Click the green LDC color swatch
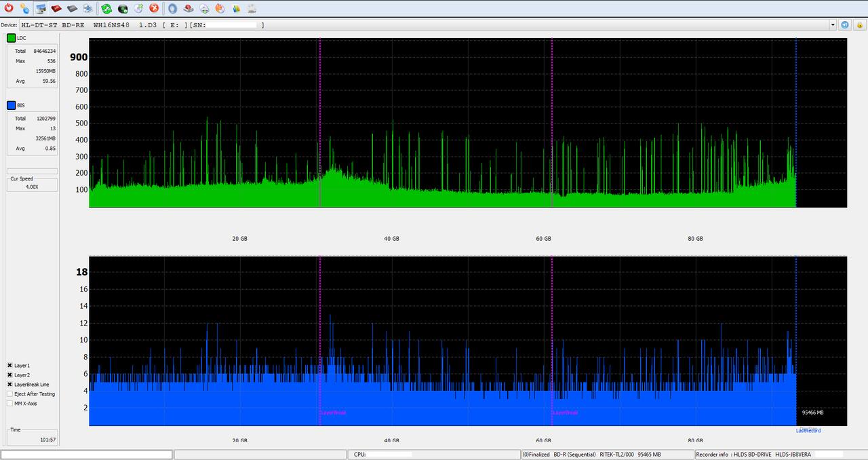Image resolution: width=868 pixels, height=460 pixels. (x=11, y=38)
